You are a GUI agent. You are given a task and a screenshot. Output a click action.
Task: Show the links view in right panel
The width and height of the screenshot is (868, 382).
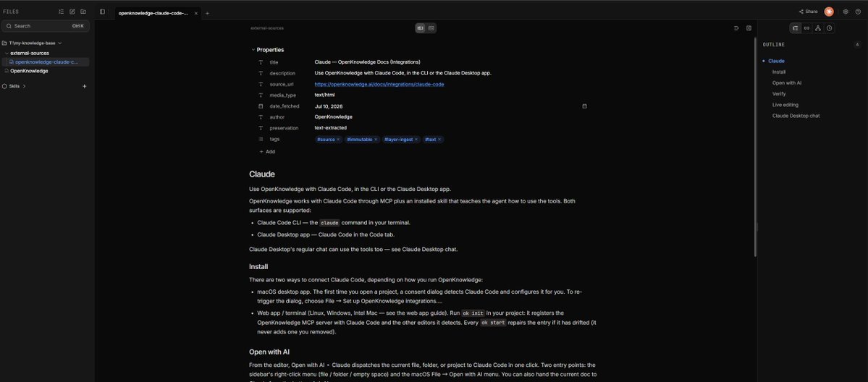click(x=806, y=28)
